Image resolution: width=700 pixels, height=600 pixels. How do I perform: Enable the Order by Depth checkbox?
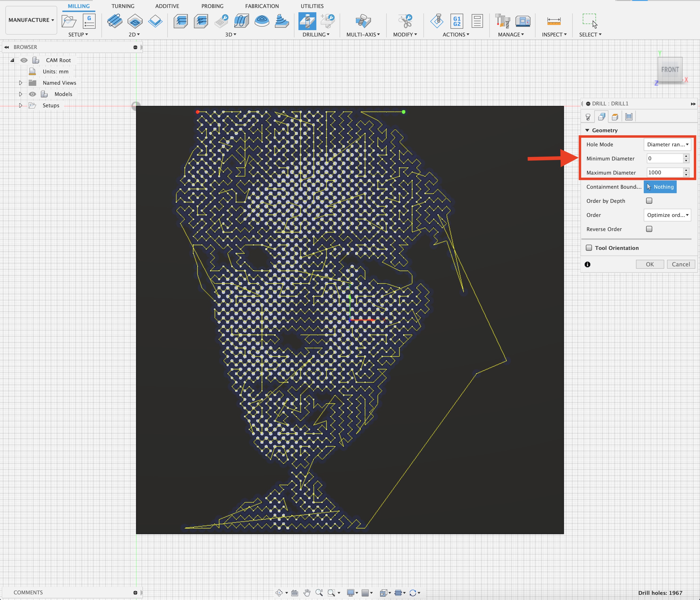click(649, 201)
